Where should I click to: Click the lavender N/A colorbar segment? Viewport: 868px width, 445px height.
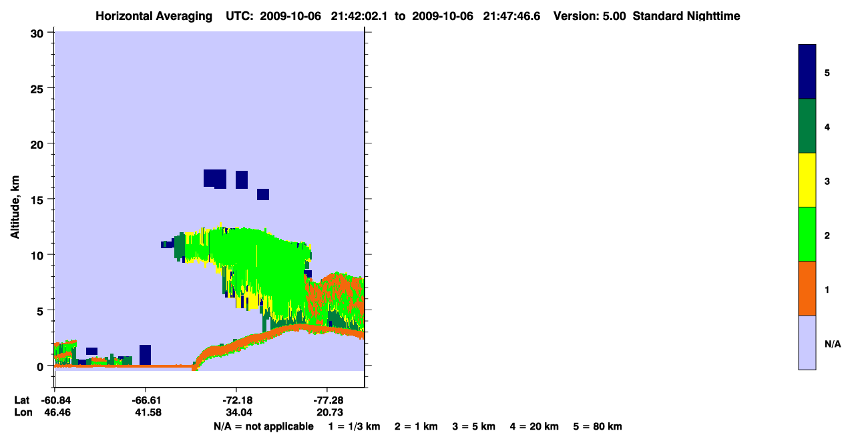pyautogui.click(x=807, y=342)
